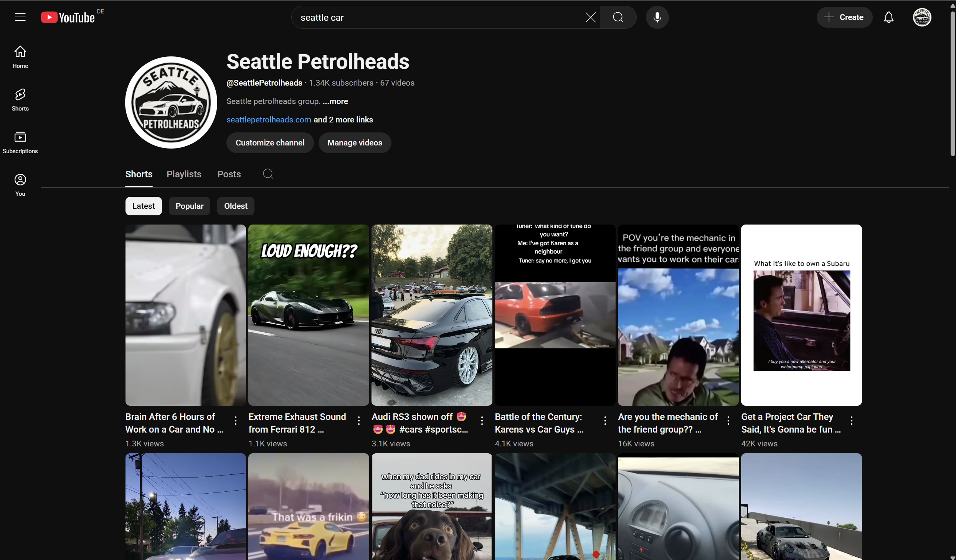Open the notifications bell
This screenshot has width=956, height=560.
click(x=888, y=17)
